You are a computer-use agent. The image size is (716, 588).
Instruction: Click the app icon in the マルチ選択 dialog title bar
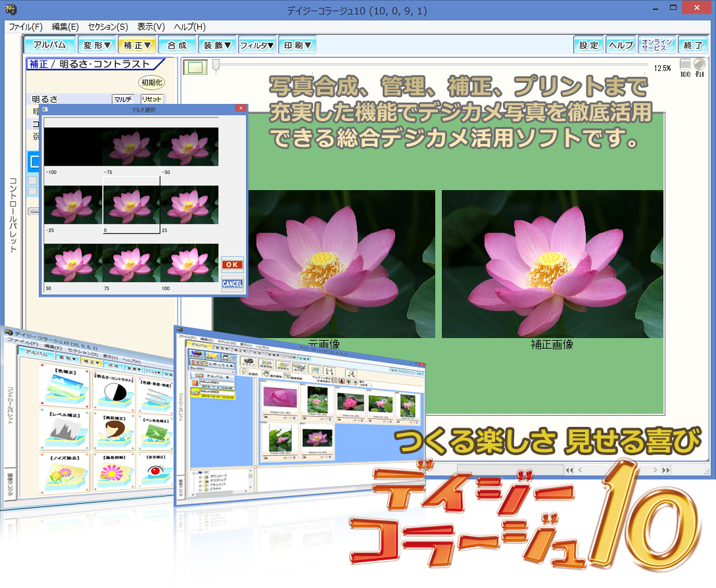45,109
